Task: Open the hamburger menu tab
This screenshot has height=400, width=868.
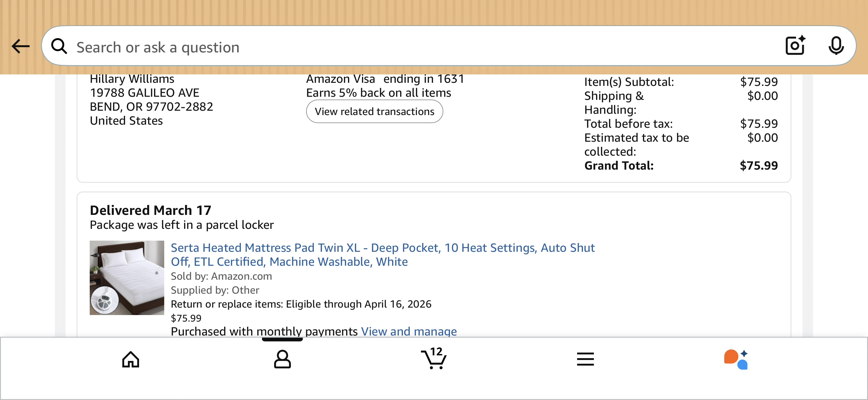Action: (x=585, y=359)
